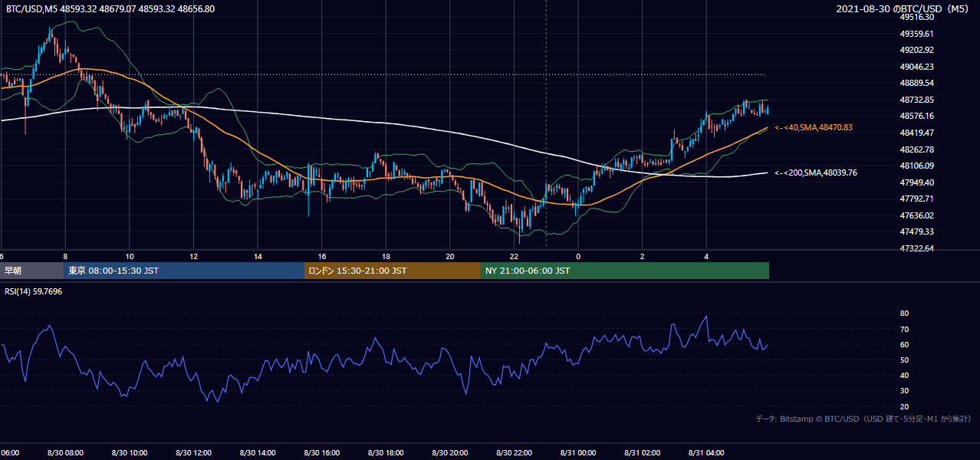Click the RSI 80 level label
The width and height of the screenshot is (980, 460).
coord(904,314)
